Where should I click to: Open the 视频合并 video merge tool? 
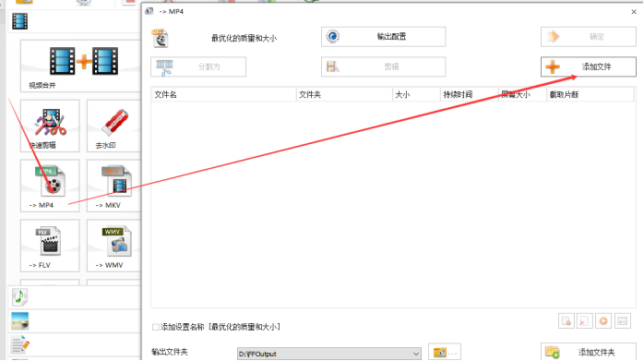pyautogui.click(x=80, y=66)
